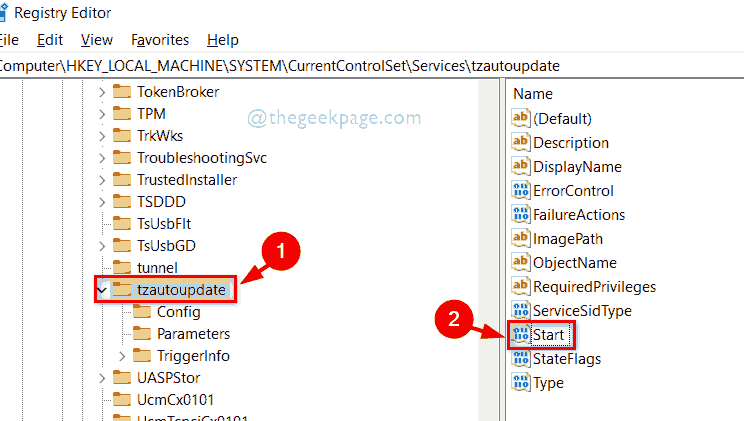
Task: Click the Type DWORD value icon
Action: pyautogui.click(x=520, y=382)
